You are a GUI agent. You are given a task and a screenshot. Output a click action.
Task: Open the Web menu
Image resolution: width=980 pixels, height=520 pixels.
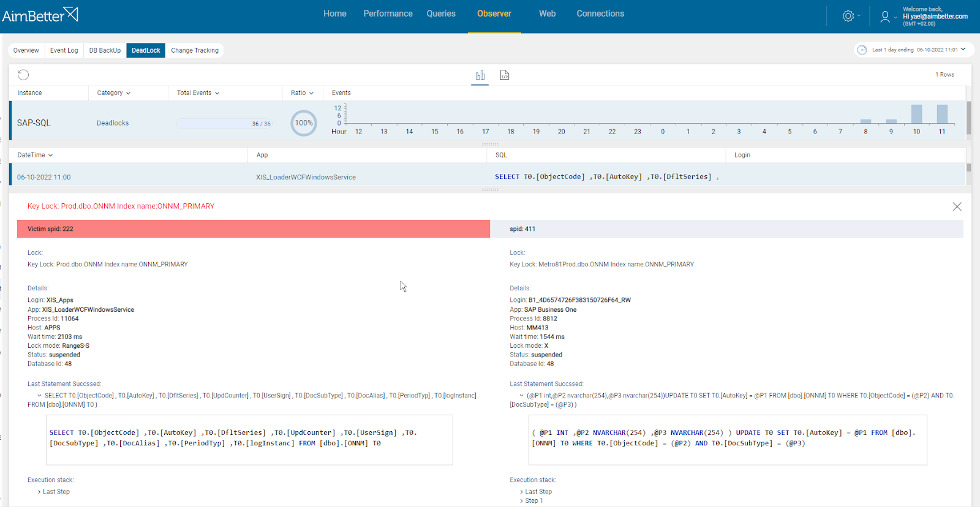coord(547,13)
